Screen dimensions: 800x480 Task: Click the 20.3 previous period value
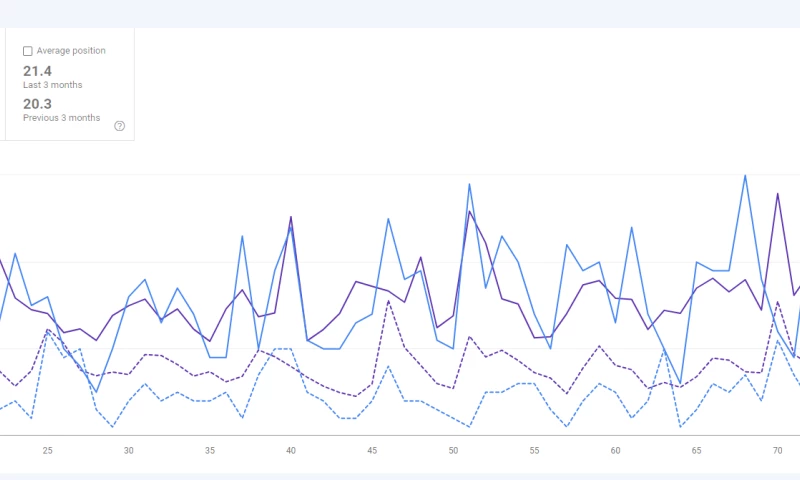pos(37,103)
